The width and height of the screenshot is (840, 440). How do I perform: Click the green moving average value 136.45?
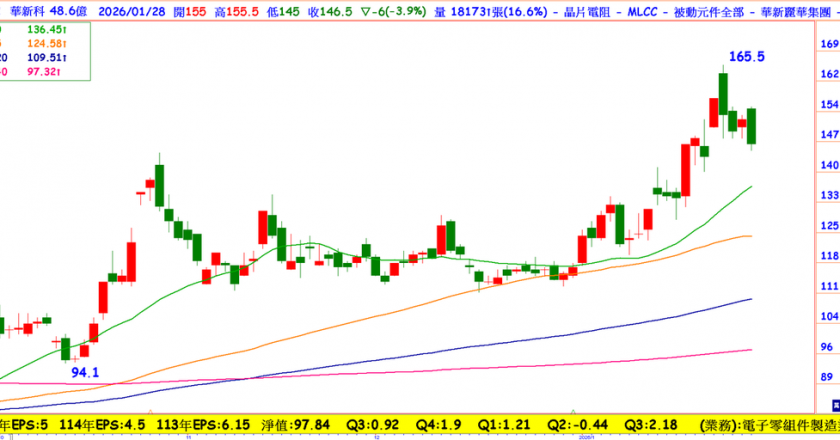click(x=47, y=29)
